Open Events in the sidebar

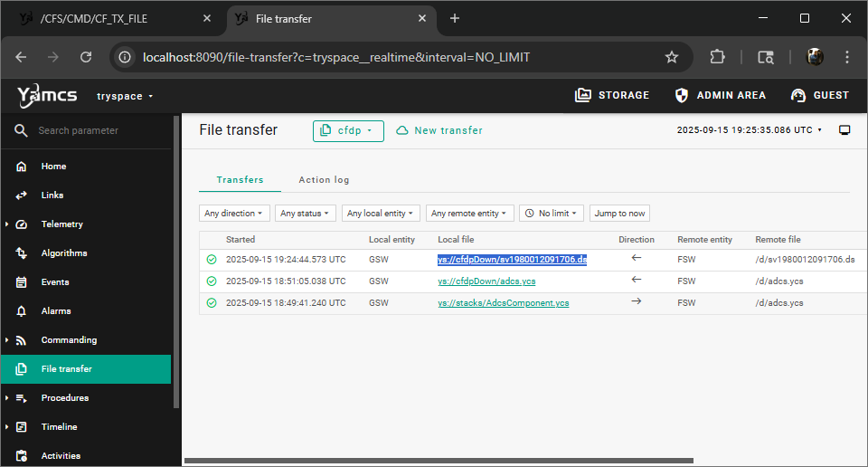point(54,282)
